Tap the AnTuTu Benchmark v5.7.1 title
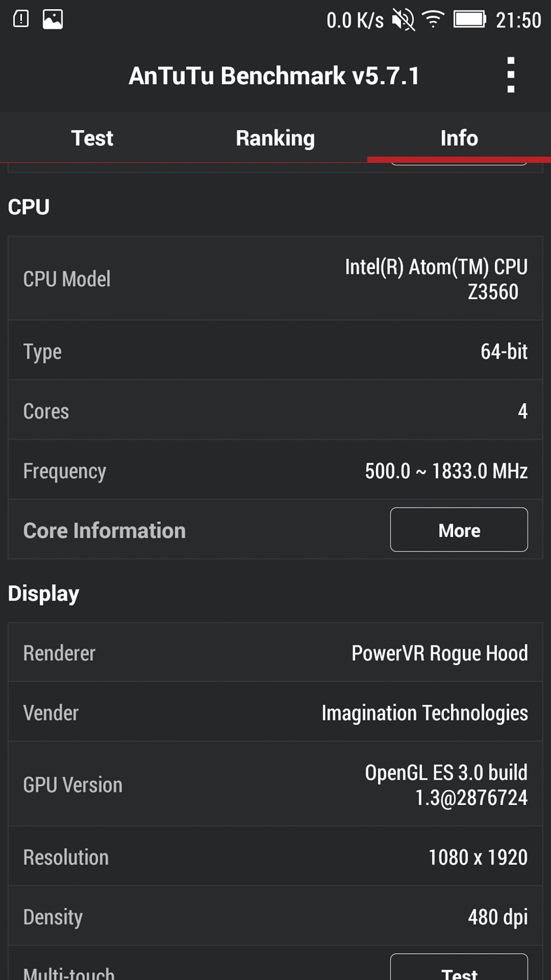Viewport: 551px width, 980px height. point(274,76)
